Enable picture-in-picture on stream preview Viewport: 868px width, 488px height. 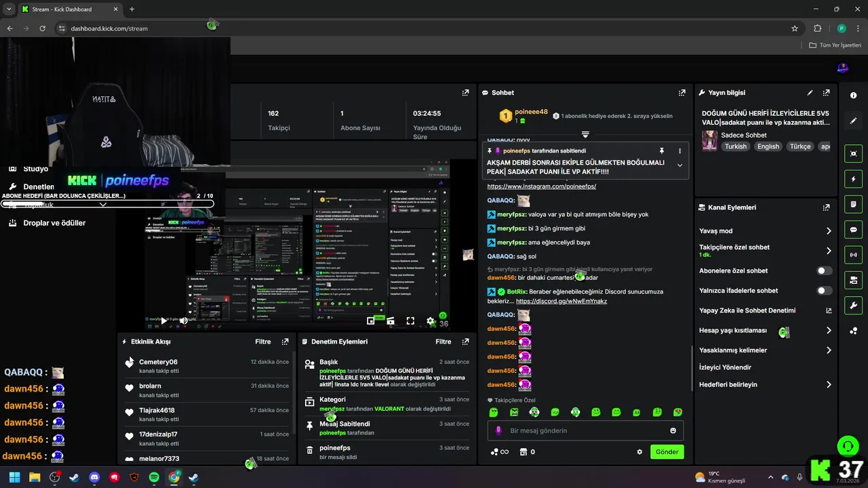point(371,321)
